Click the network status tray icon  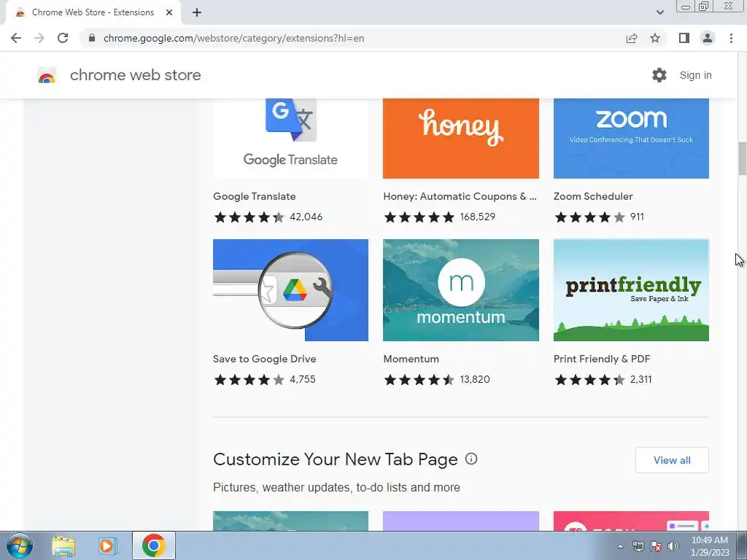point(638,546)
